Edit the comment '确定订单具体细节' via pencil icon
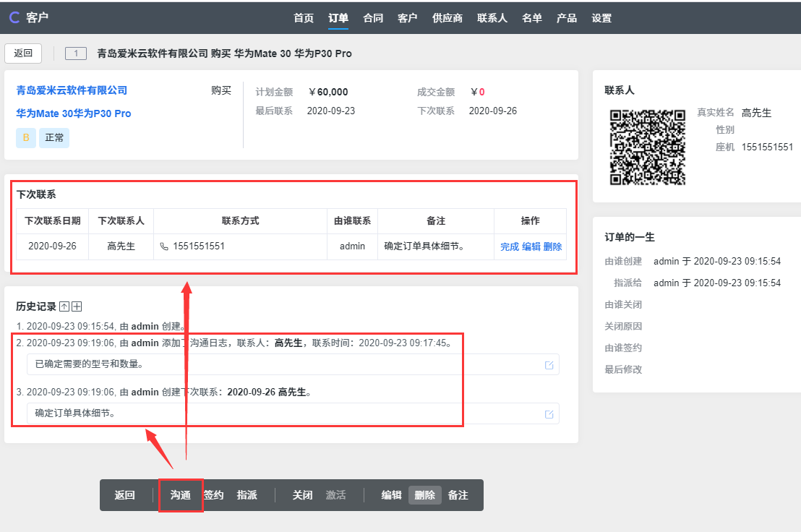Image resolution: width=801 pixels, height=532 pixels. coord(549,414)
